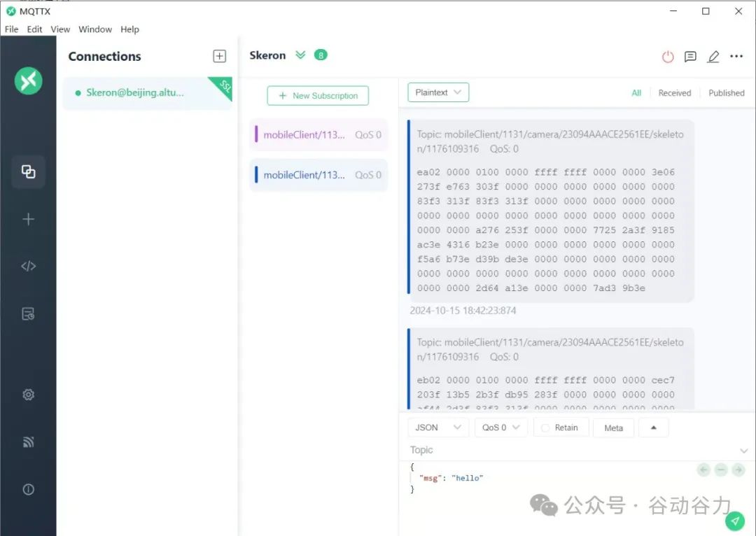Screen dimensions: 756x536
Task: Filter messages to Published only
Action: point(726,92)
